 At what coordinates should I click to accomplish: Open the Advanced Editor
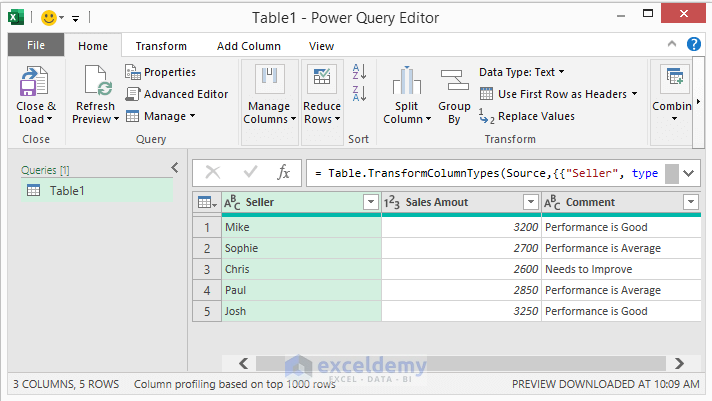pos(177,94)
